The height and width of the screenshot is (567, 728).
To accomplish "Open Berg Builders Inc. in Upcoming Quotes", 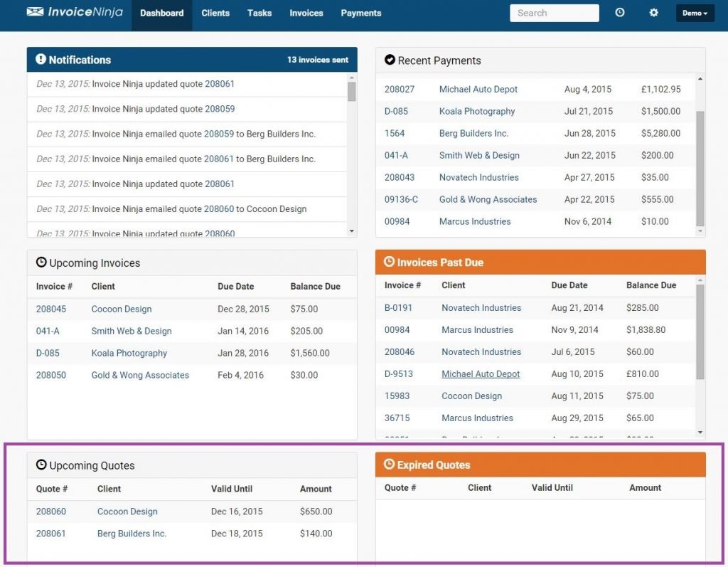I will [x=132, y=534].
